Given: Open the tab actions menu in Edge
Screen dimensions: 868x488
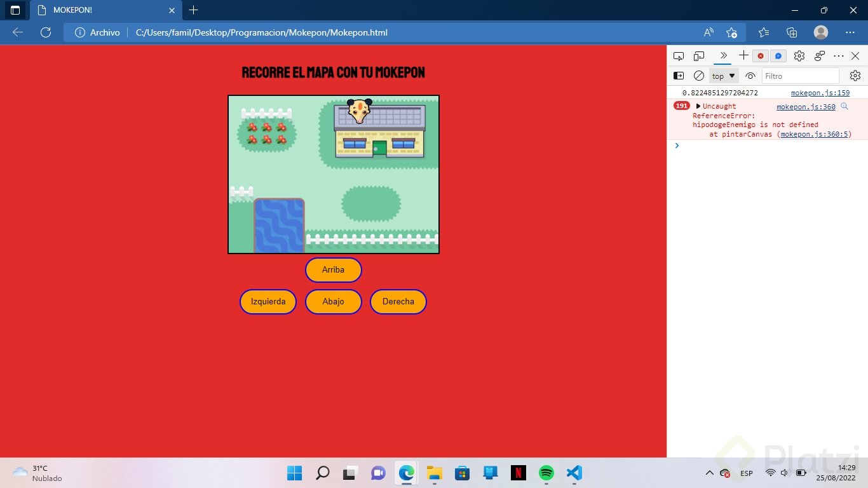Looking at the screenshot, I should [15, 10].
